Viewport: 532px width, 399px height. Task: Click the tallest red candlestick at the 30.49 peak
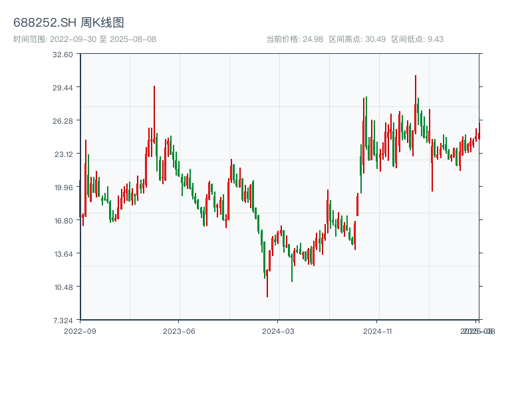(415, 104)
